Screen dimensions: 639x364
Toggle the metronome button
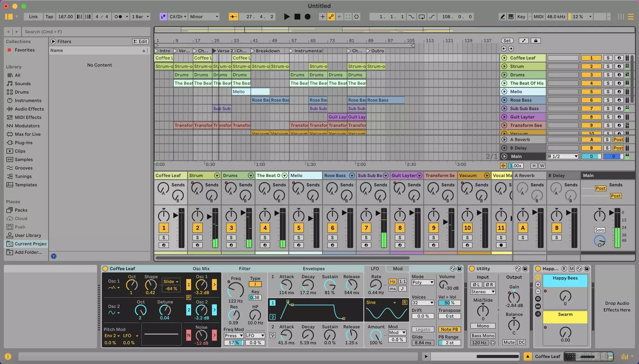118,16
